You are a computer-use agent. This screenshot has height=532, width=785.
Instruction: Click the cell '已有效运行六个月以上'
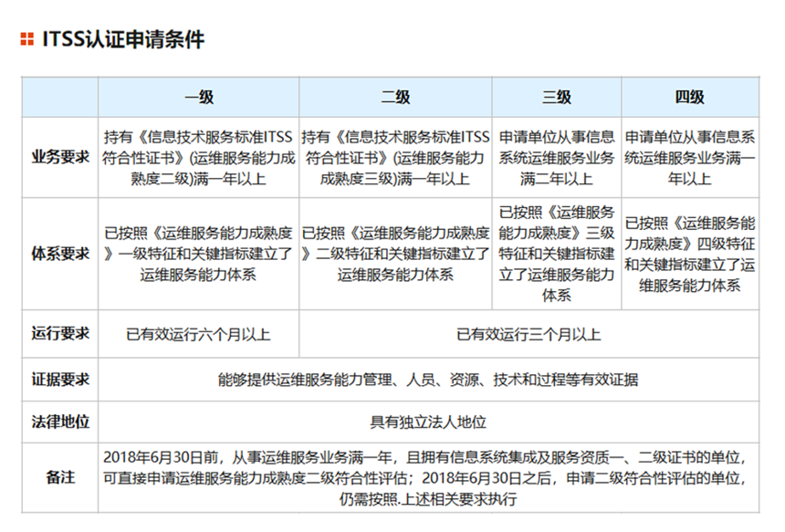199,334
